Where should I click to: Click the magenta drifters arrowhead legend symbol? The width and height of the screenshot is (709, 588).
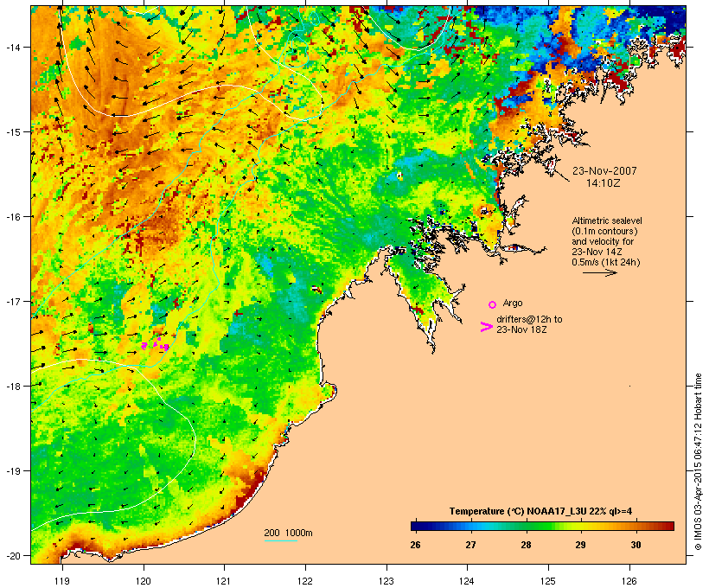tap(486, 327)
